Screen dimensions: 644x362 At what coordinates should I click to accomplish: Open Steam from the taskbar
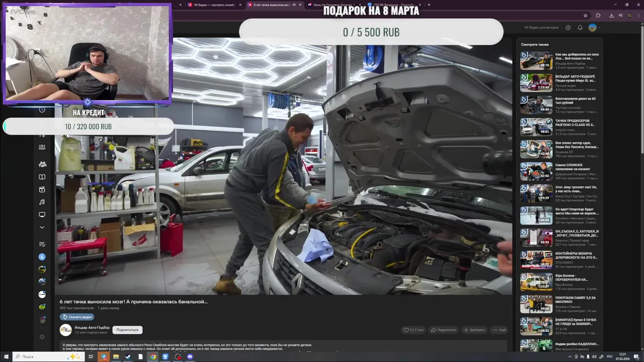tap(128, 356)
